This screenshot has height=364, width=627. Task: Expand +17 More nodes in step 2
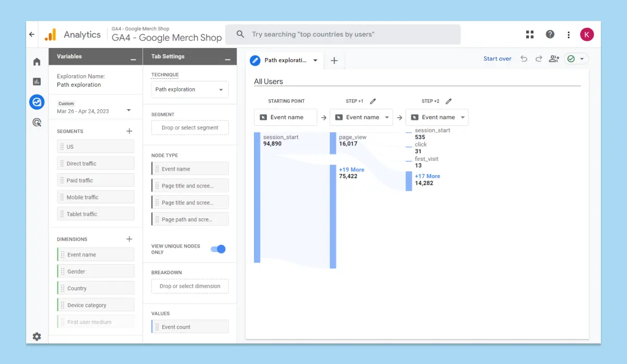point(427,177)
